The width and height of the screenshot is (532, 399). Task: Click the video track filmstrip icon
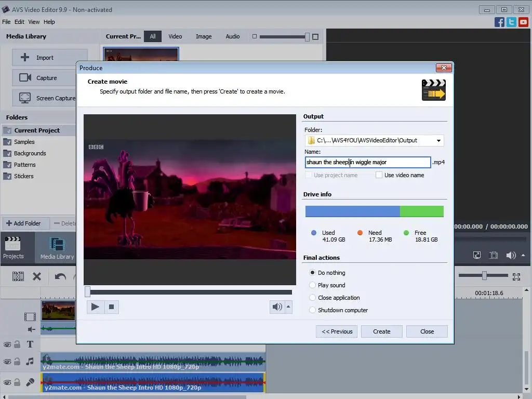click(30, 317)
